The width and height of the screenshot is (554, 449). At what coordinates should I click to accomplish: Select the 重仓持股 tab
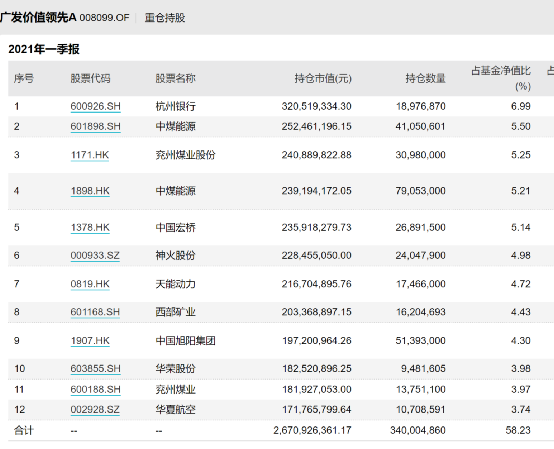(x=165, y=18)
